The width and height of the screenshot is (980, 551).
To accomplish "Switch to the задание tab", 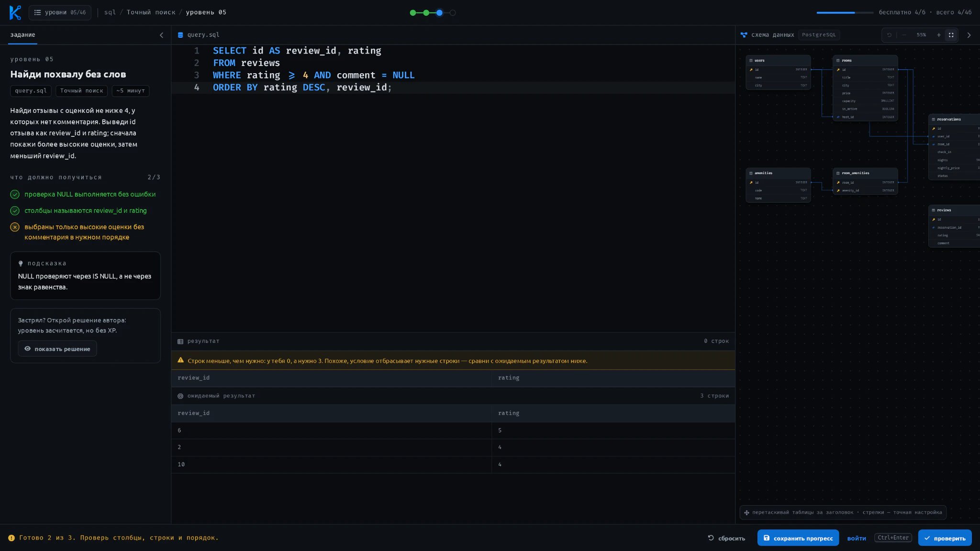I will pyautogui.click(x=22, y=35).
